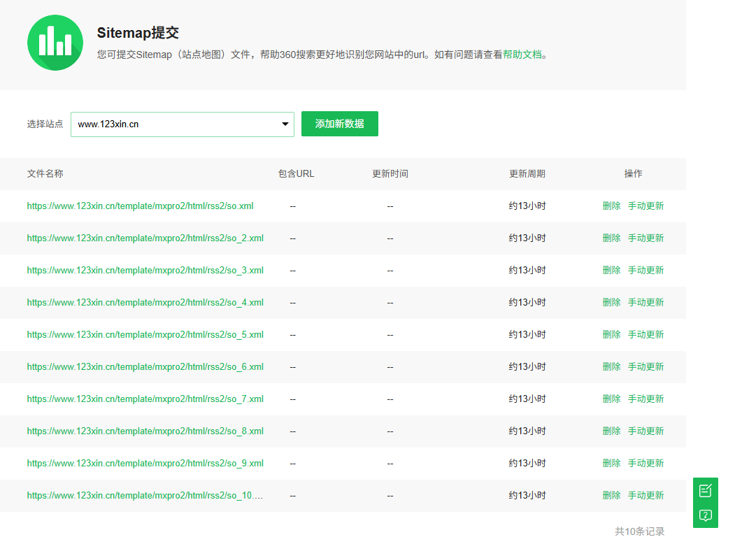Delete the so_2.xml sitemap via 删除
Screen dimensions: 756x558
(611, 238)
